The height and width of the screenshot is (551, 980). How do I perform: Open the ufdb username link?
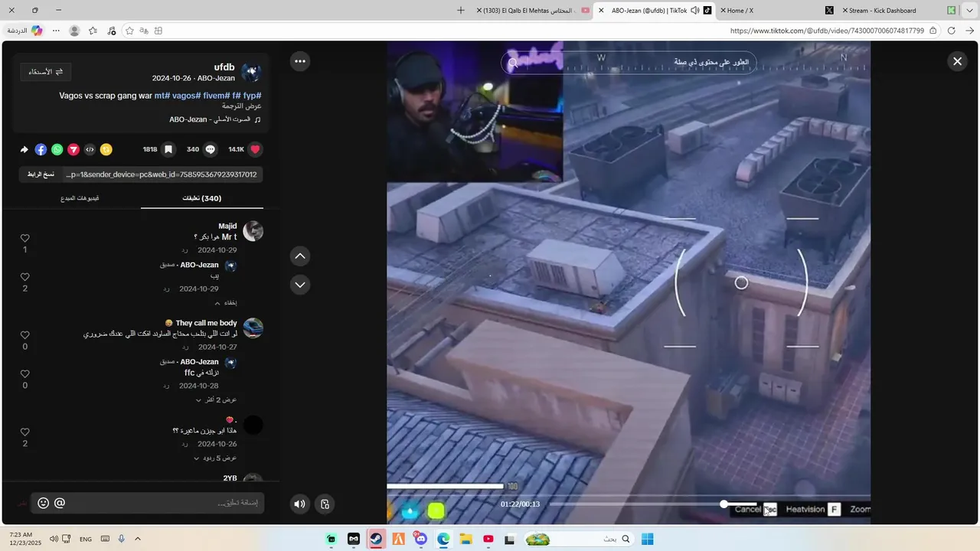tap(224, 67)
